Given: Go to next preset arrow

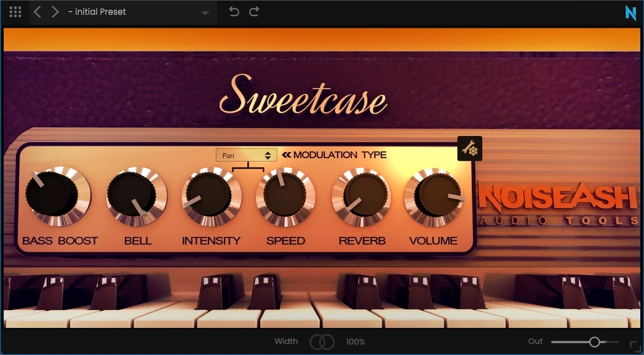Looking at the screenshot, I should [x=55, y=12].
